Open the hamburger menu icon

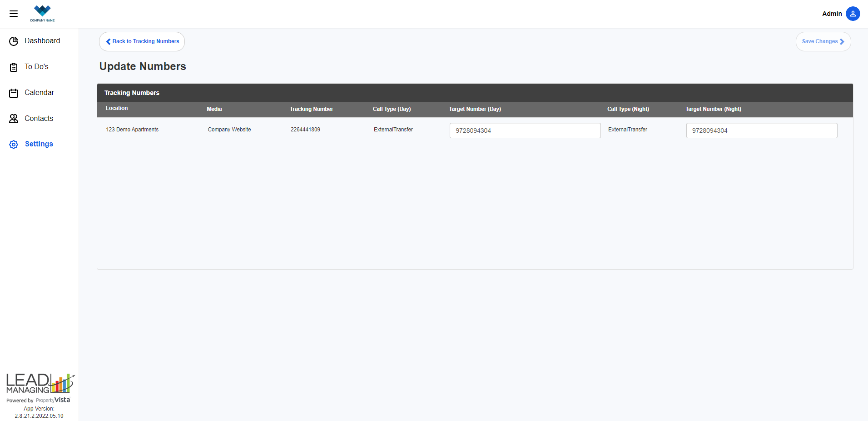tap(14, 14)
